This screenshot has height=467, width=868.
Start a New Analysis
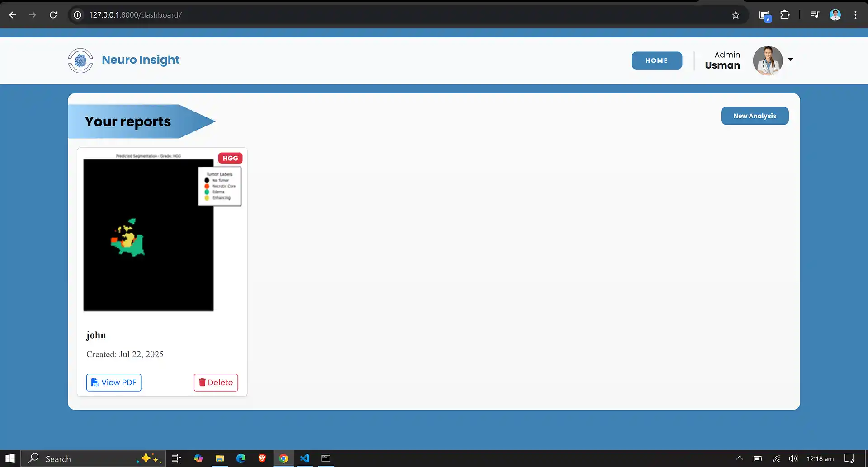click(x=755, y=116)
